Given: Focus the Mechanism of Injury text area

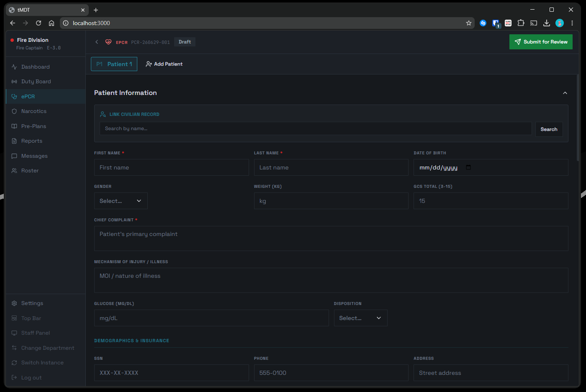Looking at the screenshot, I should (331, 280).
